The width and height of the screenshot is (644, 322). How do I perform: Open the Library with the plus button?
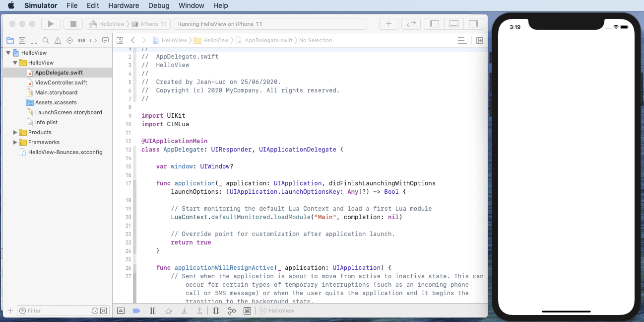(x=388, y=24)
